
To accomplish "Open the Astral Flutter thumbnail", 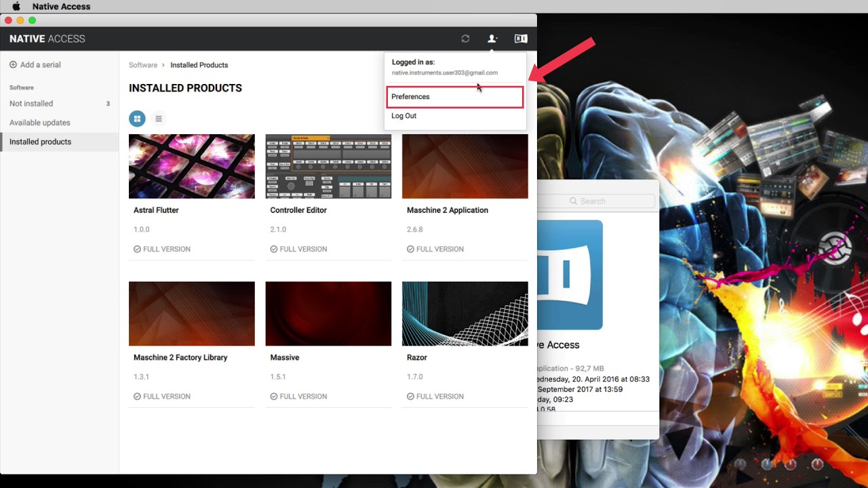I will pos(192,166).
